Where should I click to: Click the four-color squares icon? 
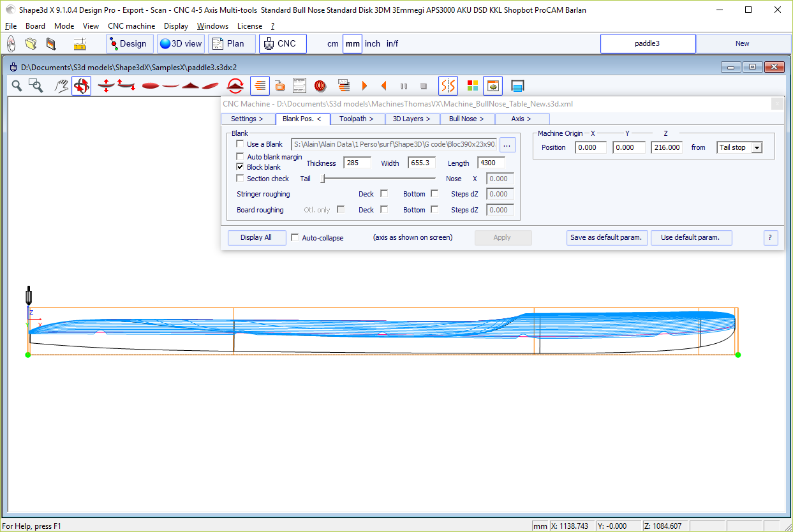pos(473,85)
